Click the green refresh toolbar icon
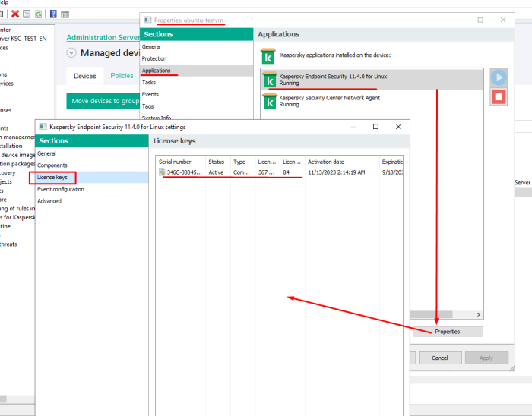The width and height of the screenshot is (532, 416). [38, 14]
